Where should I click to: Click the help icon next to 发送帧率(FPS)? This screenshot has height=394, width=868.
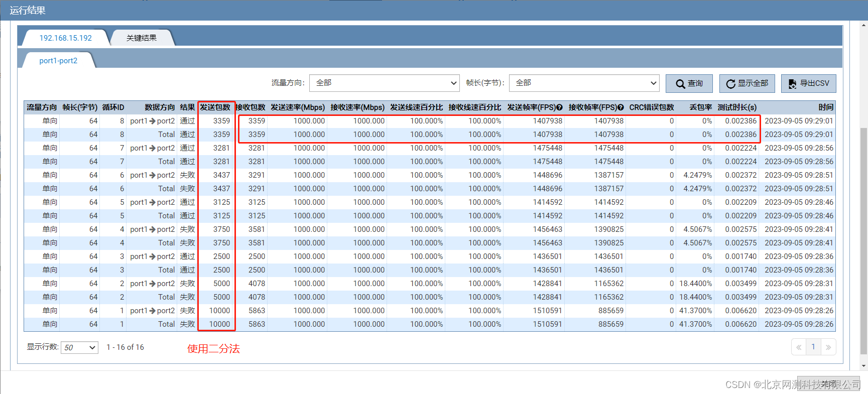559,107
